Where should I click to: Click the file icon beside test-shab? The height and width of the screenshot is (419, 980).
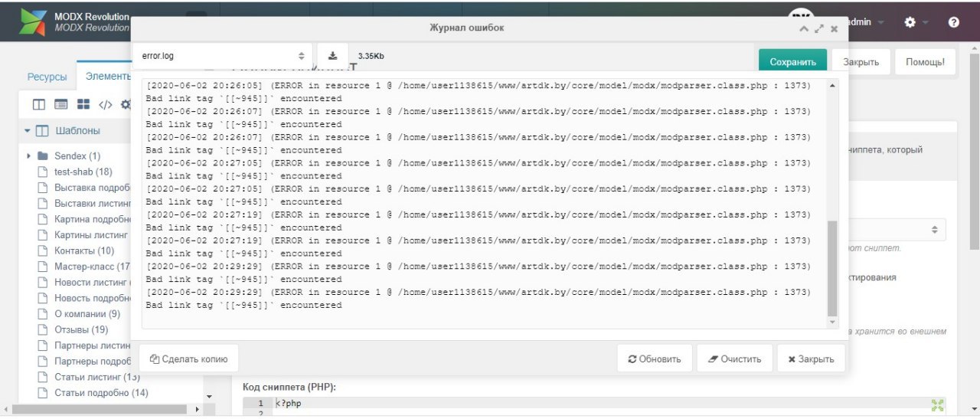(x=43, y=172)
